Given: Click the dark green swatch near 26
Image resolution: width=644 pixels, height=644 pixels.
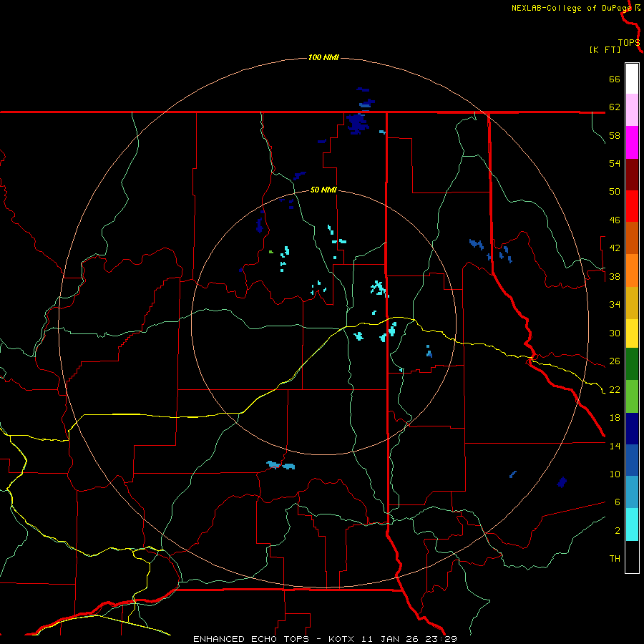Looking at the screenshot, I should 632,364.
